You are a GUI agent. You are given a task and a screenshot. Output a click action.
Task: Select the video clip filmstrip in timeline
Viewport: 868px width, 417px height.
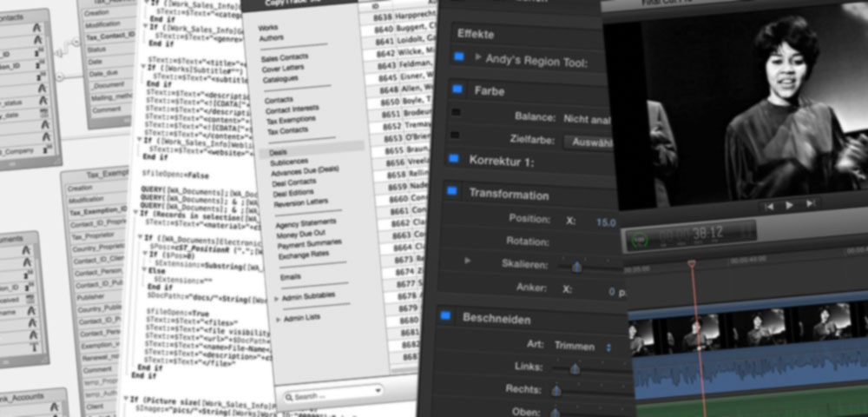747,329
